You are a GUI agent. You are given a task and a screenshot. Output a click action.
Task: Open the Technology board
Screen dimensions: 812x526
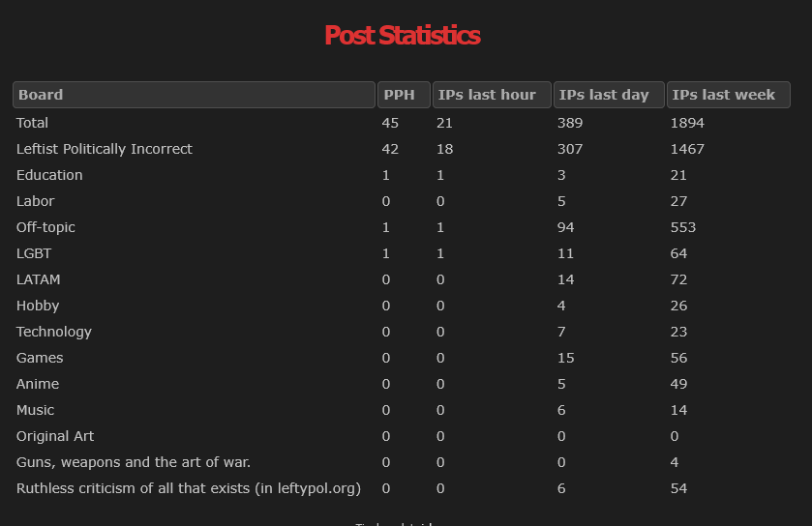(54, 332)
